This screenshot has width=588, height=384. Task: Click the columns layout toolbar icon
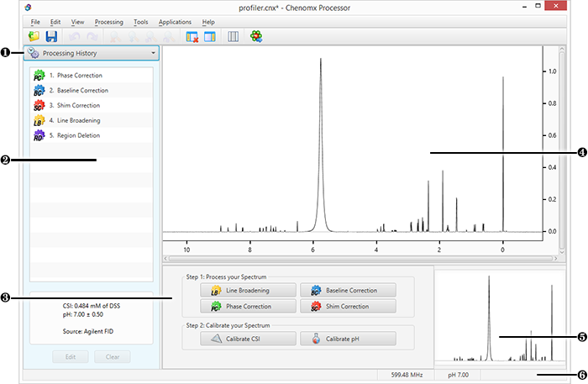(233, 37)
